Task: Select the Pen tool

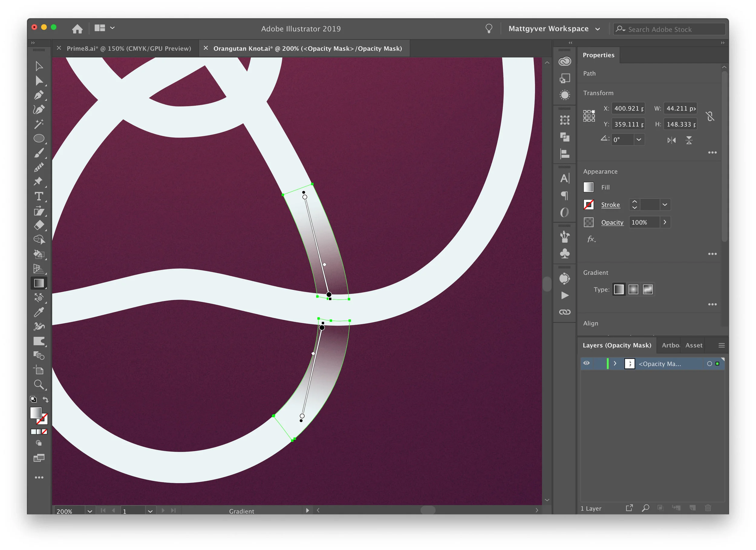Action: [39, 95]
